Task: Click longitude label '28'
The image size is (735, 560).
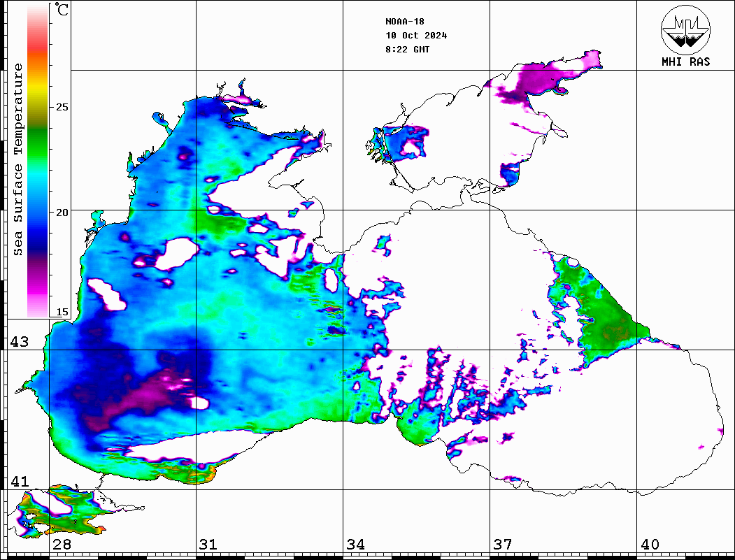Action: click(62, 545)
